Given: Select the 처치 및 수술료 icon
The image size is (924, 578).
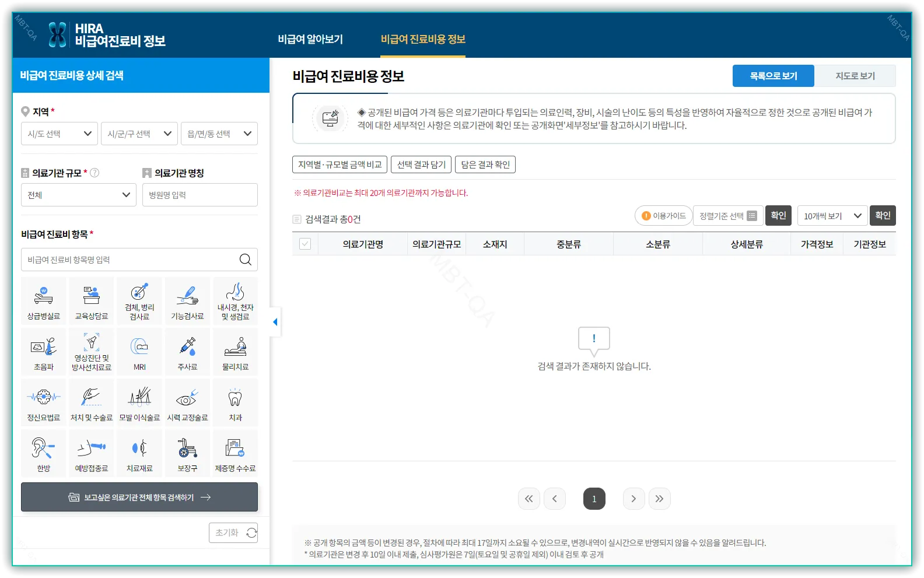Looking at the screenshot, I should [92, 402].
